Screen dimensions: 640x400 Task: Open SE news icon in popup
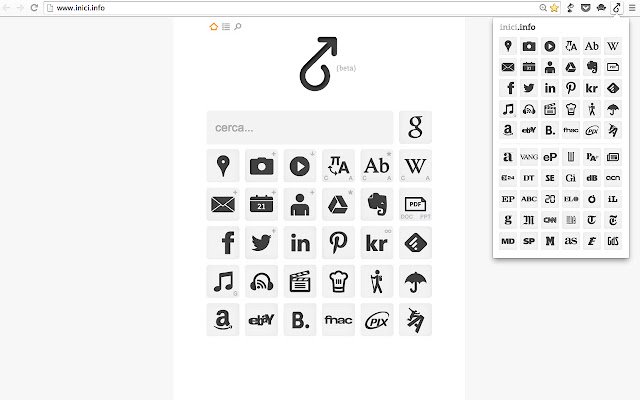[x=550, y=178]
